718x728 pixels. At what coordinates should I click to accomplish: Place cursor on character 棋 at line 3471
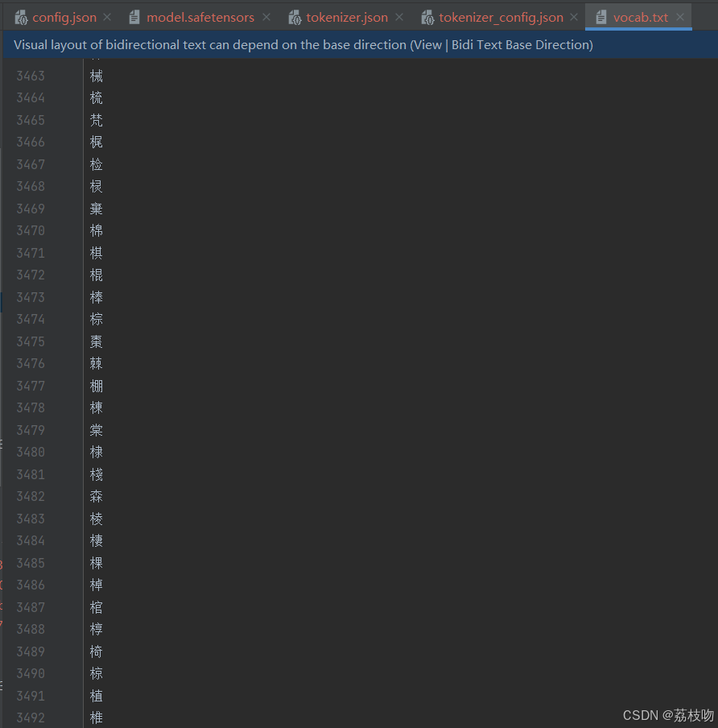pyautogui.click(x=96, y=253)
